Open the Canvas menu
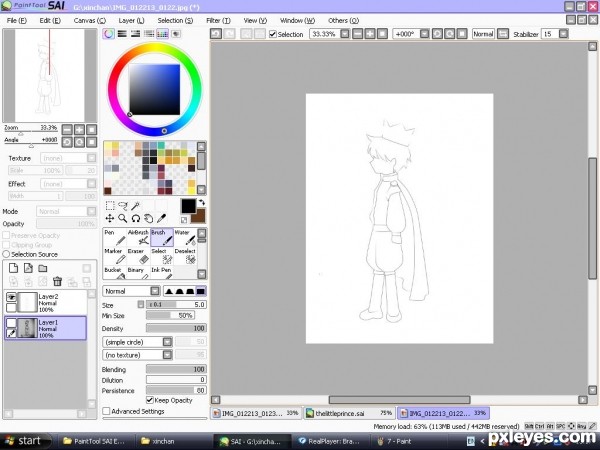The width and height of the screenshot is (600, 450). pyautogui.click(x=90, y=20)
